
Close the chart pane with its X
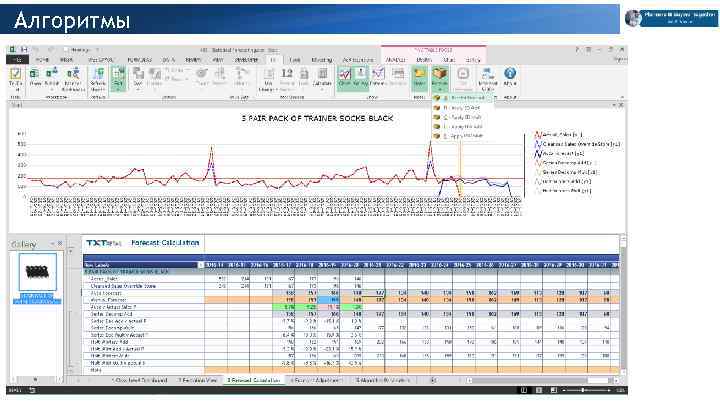coord(621,105)
